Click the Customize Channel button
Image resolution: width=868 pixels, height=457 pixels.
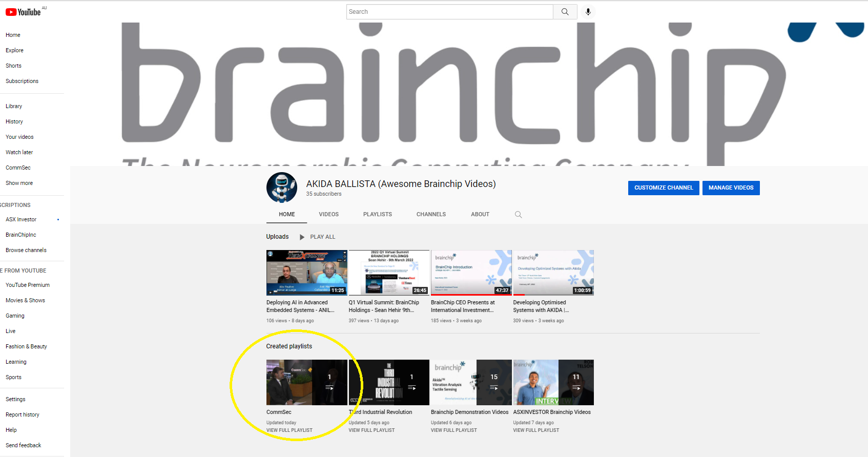tap(663, 188)
